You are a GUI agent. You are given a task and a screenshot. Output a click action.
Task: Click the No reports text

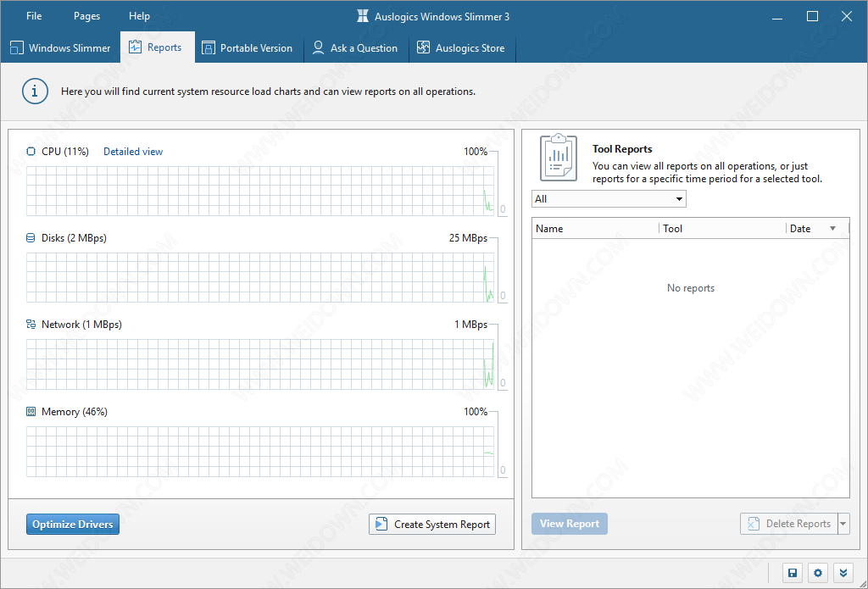(690, 288)
